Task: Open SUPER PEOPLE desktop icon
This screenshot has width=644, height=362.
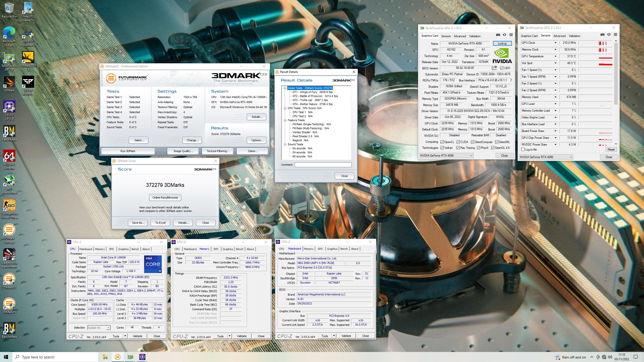Action: tap(28, 86)
